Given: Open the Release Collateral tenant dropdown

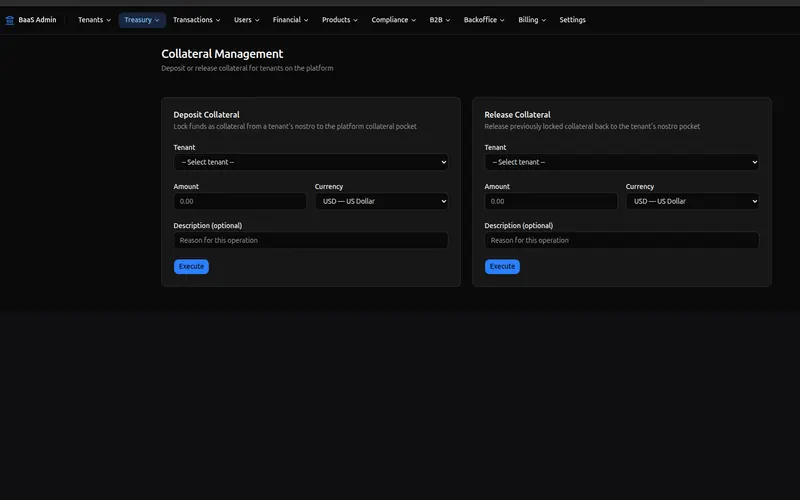Looking at the screenshot, I should [x=621, y=162].
